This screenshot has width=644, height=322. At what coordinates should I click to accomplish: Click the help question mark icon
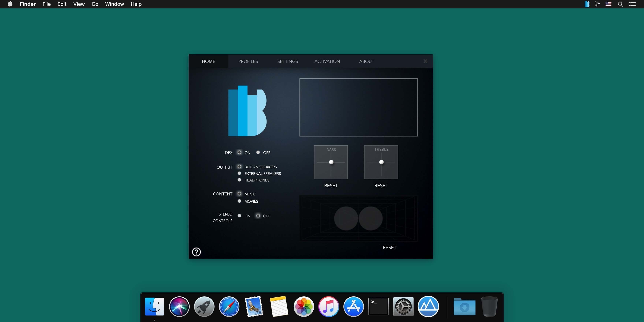(196, 252)
